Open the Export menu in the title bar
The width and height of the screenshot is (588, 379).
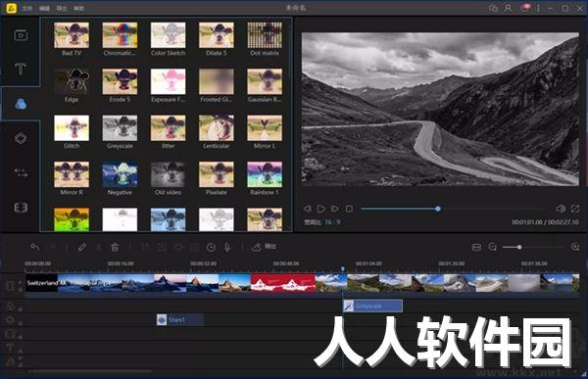coord(61,8)
